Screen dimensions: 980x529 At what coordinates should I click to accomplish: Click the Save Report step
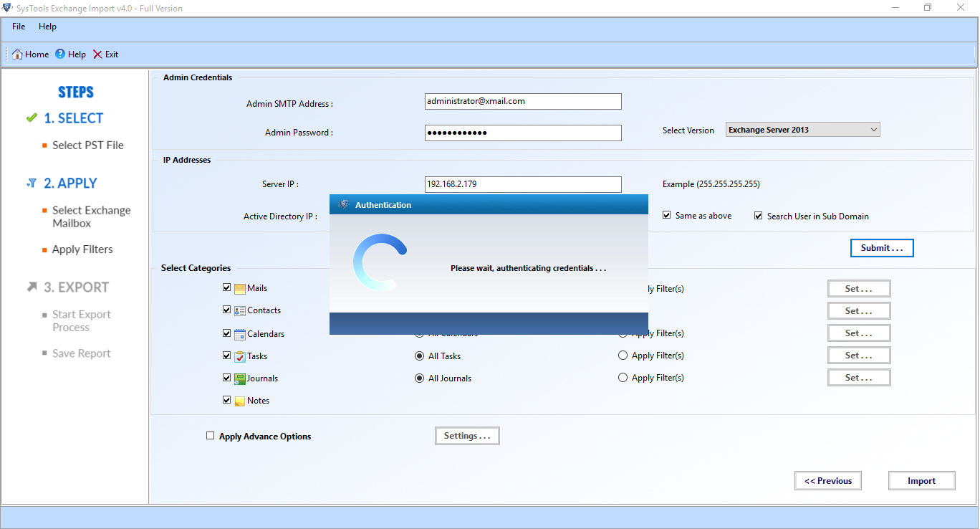(x=82, y=353)
